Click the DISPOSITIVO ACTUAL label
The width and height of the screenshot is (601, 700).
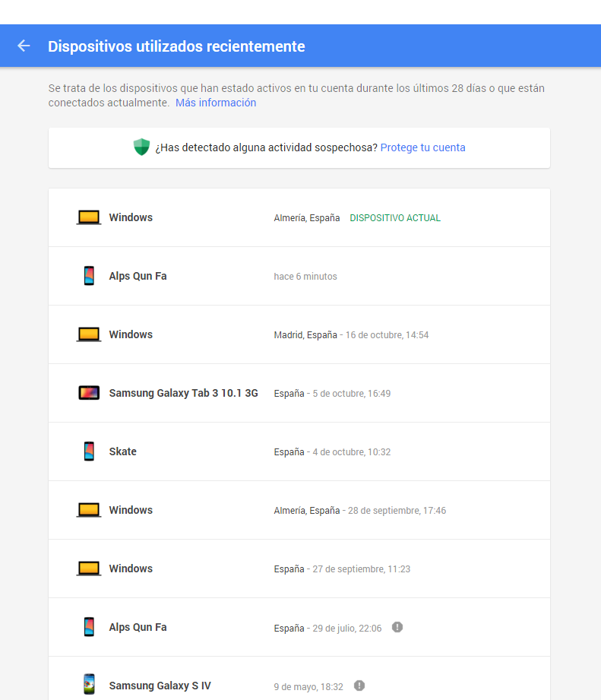pyautogui.click(x=394, y=218)
